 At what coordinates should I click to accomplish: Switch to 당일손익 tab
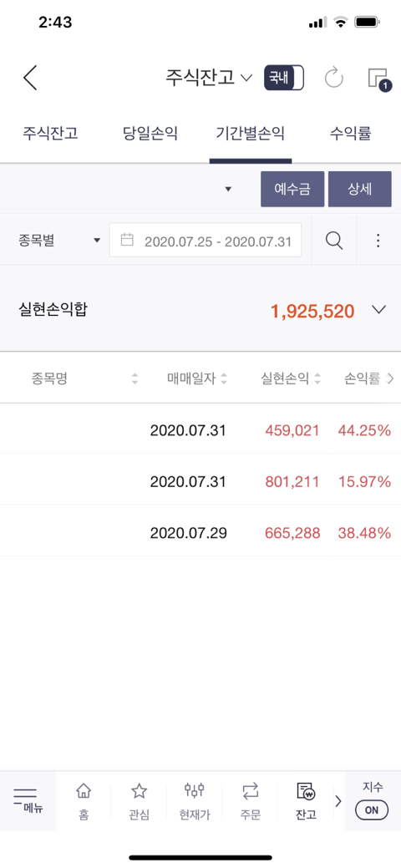coord(150,134)
